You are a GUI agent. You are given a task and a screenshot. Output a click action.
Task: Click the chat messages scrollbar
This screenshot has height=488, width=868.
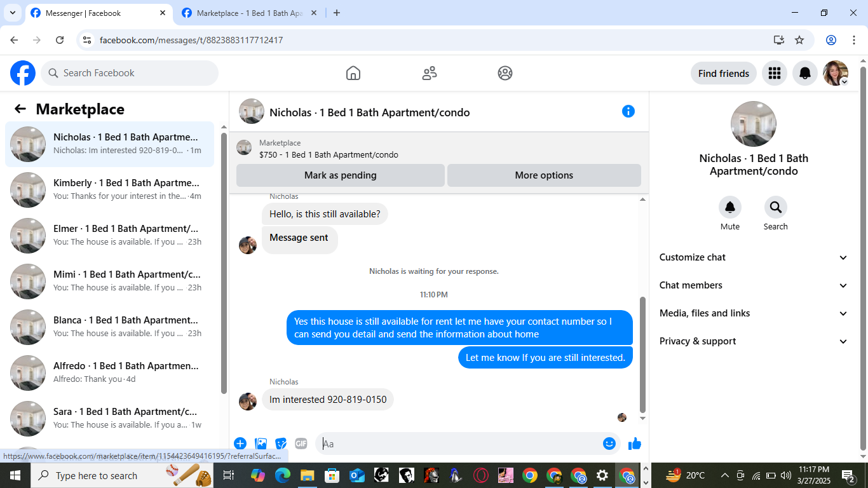point(642,354)
